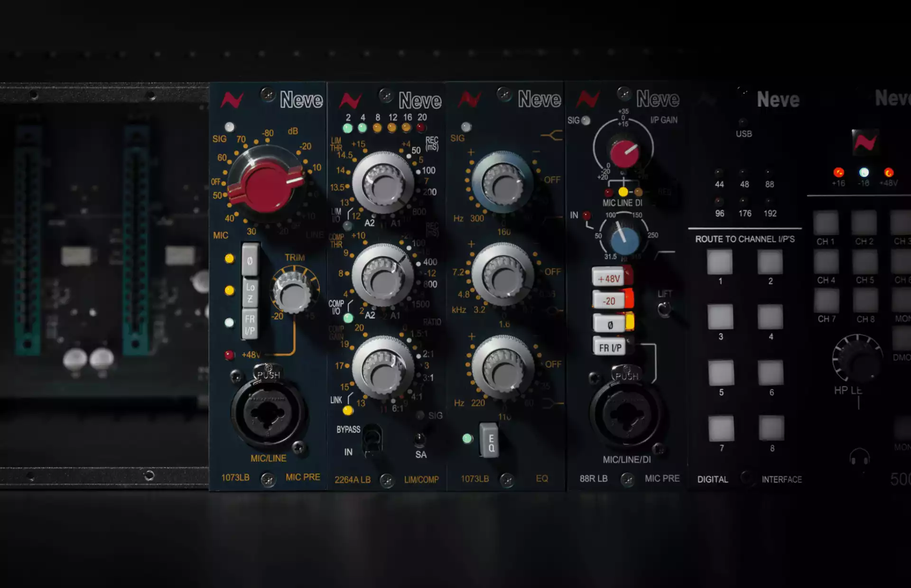Click the COMP THR knob on 2264A LB

382,275
